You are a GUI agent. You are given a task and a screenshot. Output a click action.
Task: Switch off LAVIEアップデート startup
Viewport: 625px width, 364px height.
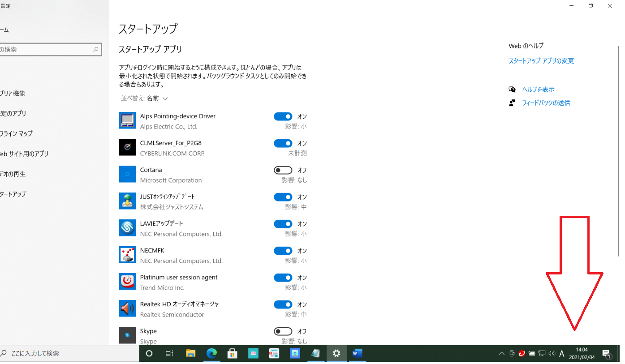283,224
